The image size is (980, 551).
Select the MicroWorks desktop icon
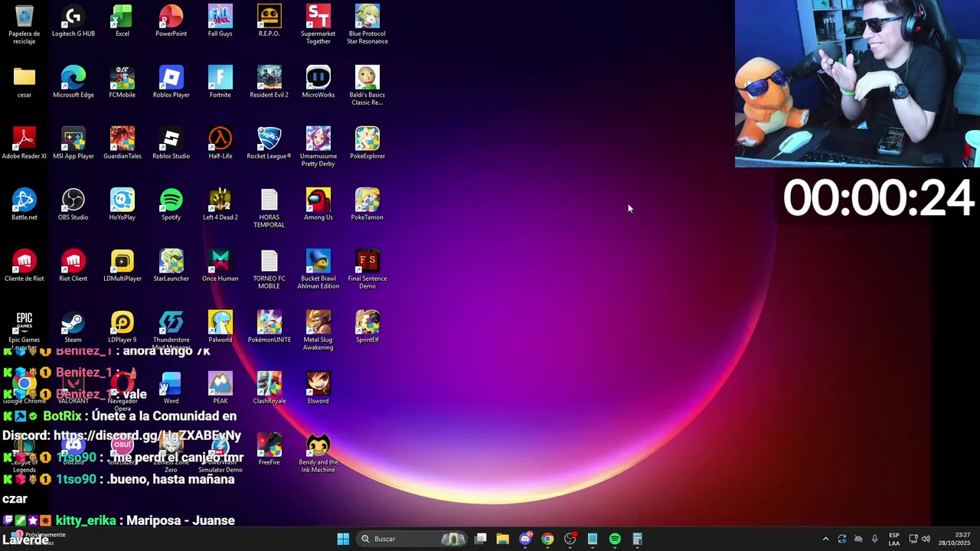[x=318, y=83]
